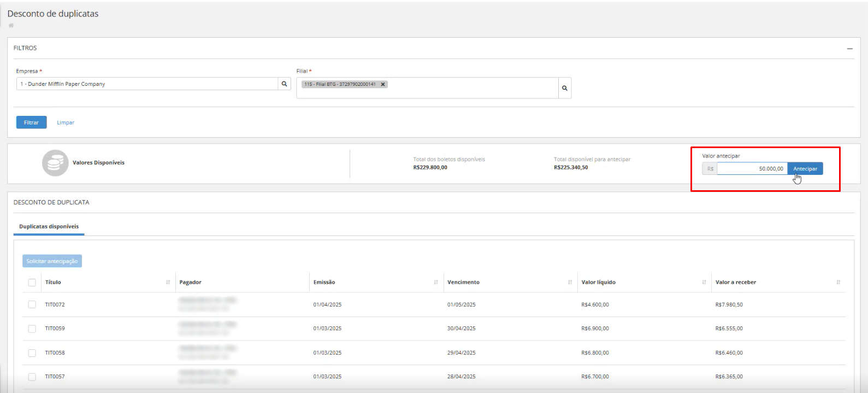The width and height of the screenshot is (868, 393).
Task: Toggle the select-all checkbox in the table header
Action: [32, 283]
